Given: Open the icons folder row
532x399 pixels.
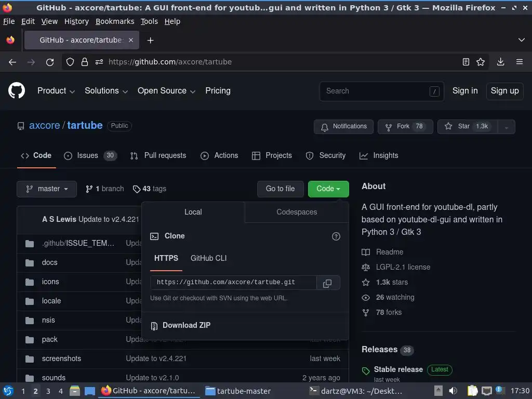Looking at the screenshot, I should click(50, 282).
